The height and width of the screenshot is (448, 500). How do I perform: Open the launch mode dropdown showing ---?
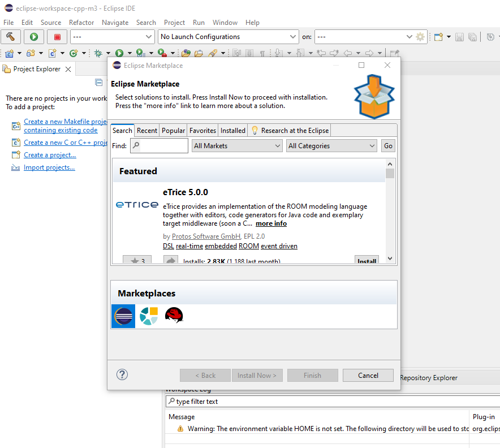tap(113, 37)
